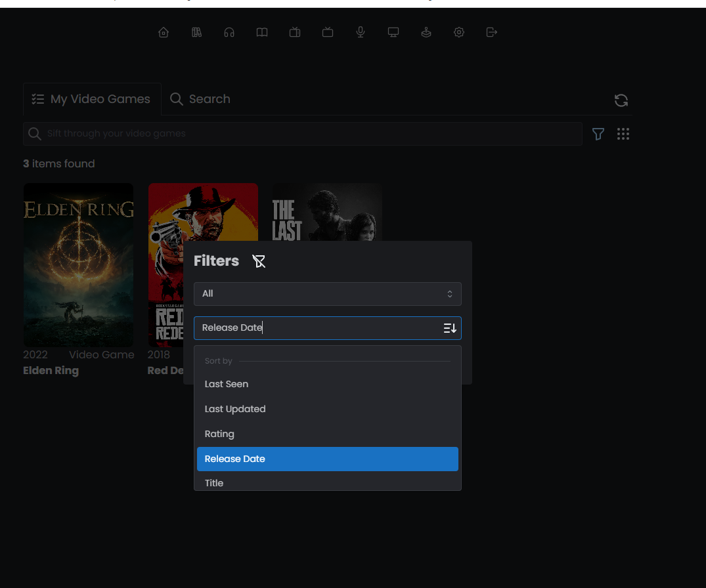Screen dimensions: 706x588
Task: Switch to the Search tab
Action: [200, 99]
